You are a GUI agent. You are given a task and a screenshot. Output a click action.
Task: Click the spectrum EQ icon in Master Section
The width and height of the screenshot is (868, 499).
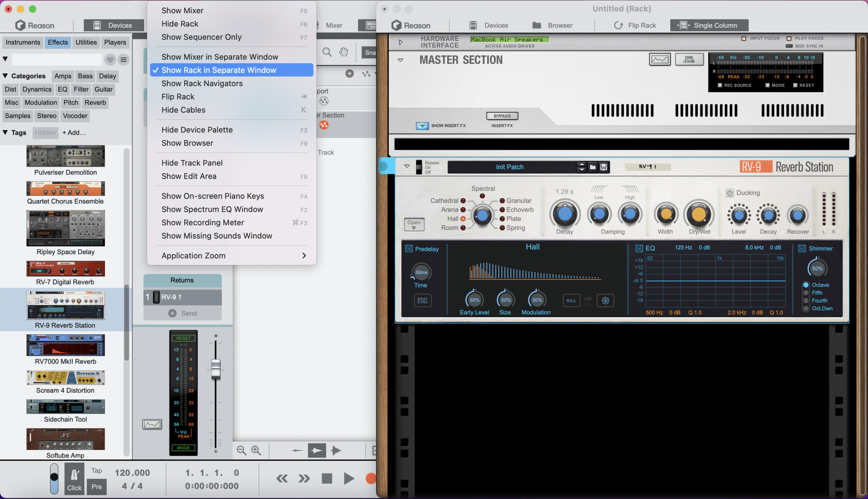[660, 59]
